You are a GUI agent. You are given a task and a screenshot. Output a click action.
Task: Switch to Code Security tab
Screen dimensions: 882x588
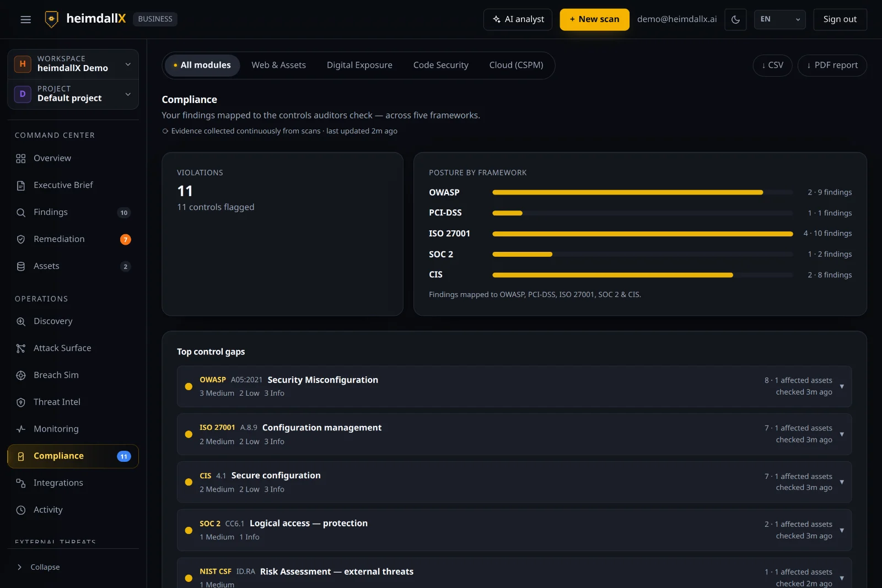click(440, 65)
